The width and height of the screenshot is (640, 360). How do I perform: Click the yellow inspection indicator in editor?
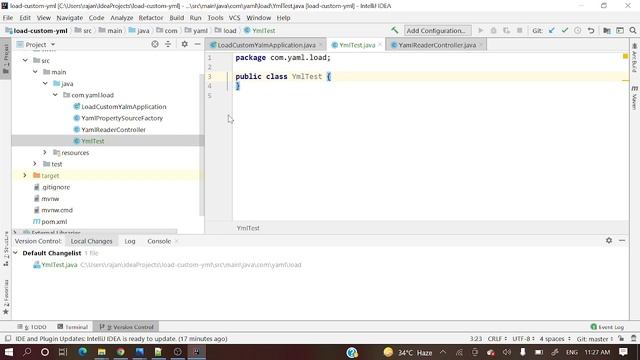(x=625, y=56)
